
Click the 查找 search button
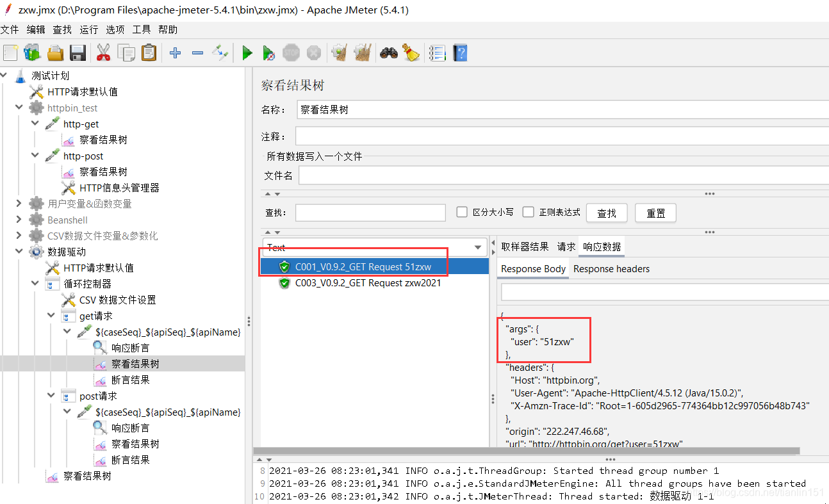607,213
